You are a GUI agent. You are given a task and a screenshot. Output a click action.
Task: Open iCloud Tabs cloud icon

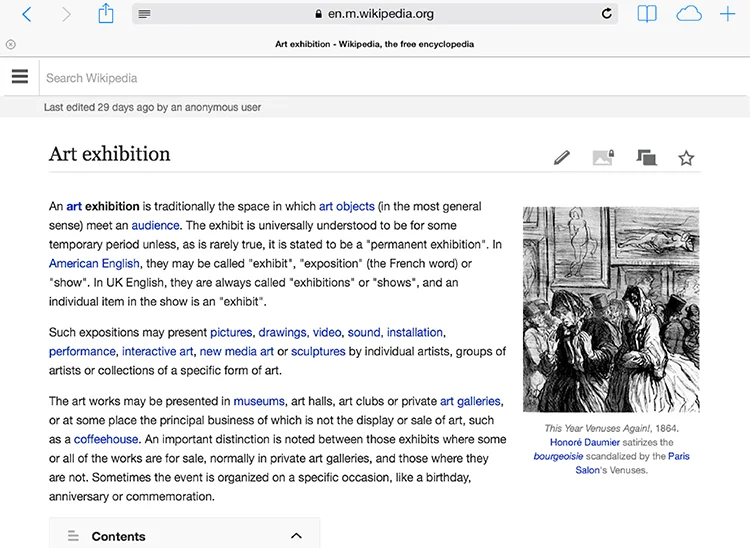point(689,14)
